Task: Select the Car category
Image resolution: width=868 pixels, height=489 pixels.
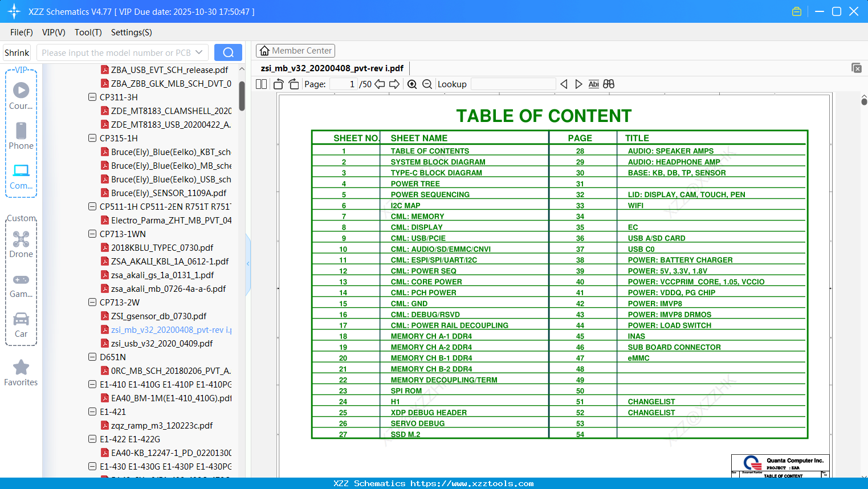Action: tap(21, 325)
